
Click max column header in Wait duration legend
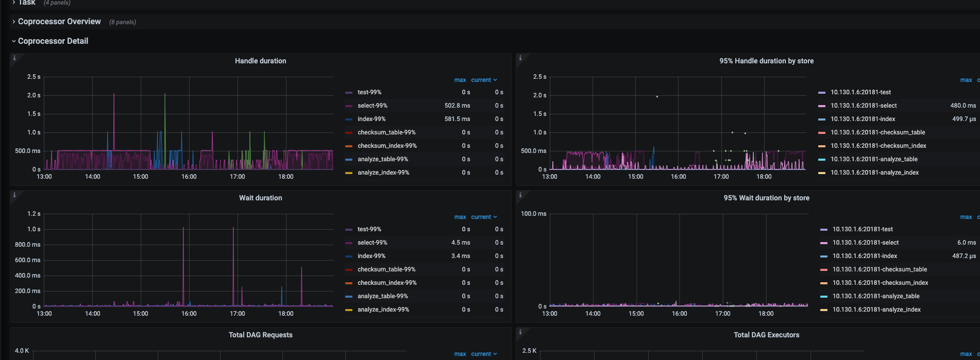(x=460, y=217)
